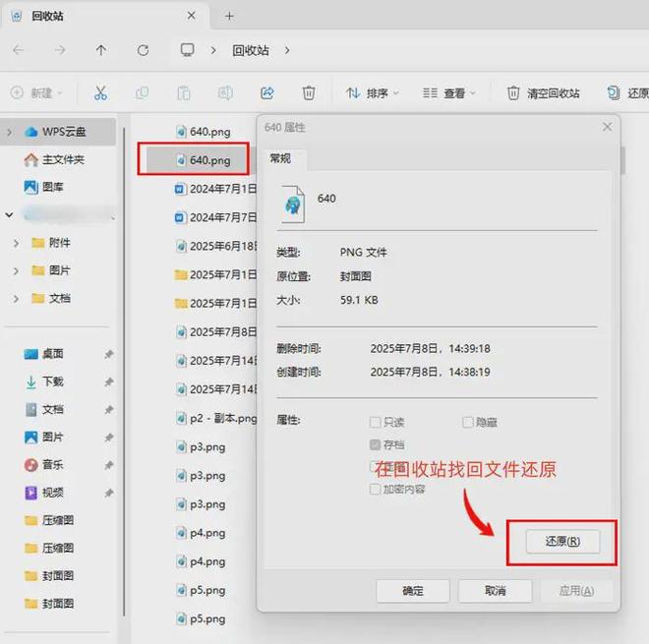
Task: Expand the WPS云盘 tree node
Action: point(9,132)
